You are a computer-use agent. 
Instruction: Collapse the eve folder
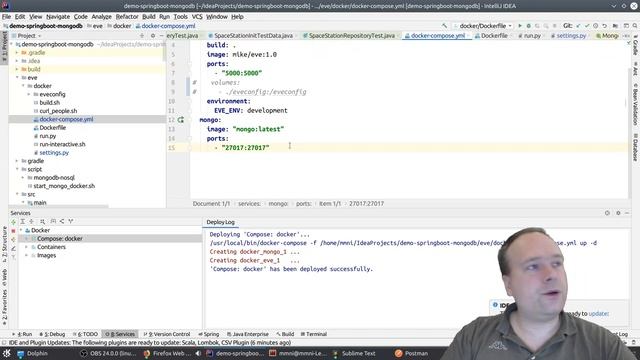pyautogui.click(x=17, y=78)
